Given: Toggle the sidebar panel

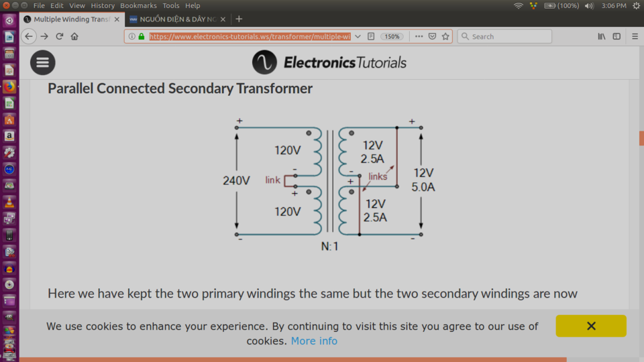Looking at the screenshot, I should pyautogui.click(x=616, y=36).
